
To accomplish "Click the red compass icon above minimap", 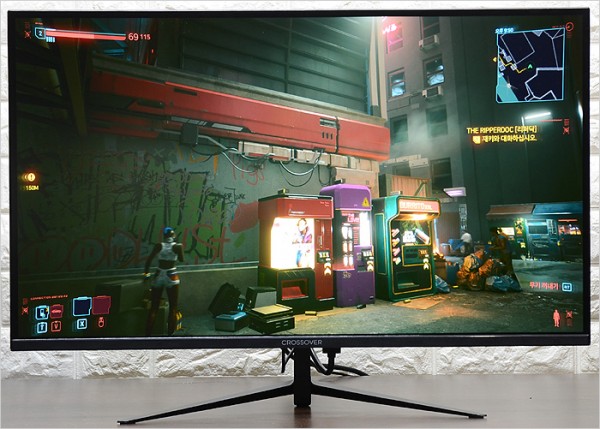I will point(569,26).
